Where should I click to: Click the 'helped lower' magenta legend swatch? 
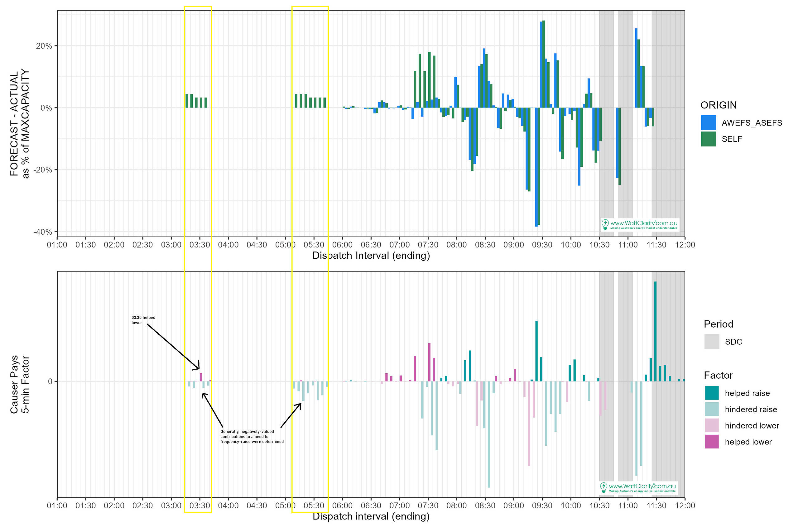pos(712,442)
